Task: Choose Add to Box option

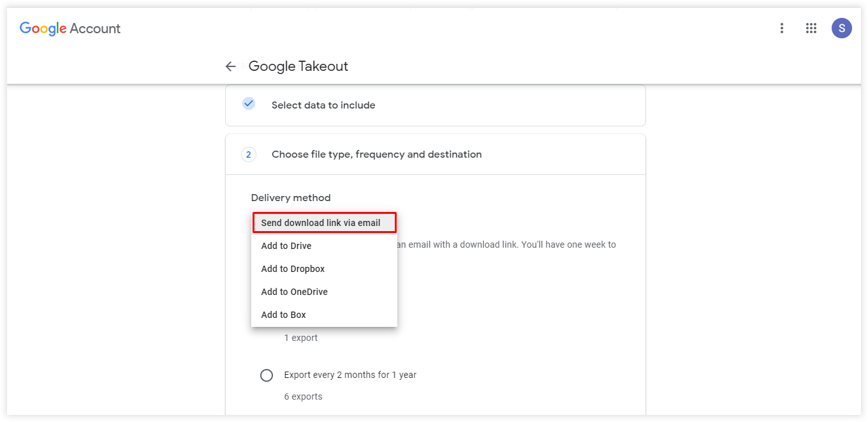Action: (324, 315)
